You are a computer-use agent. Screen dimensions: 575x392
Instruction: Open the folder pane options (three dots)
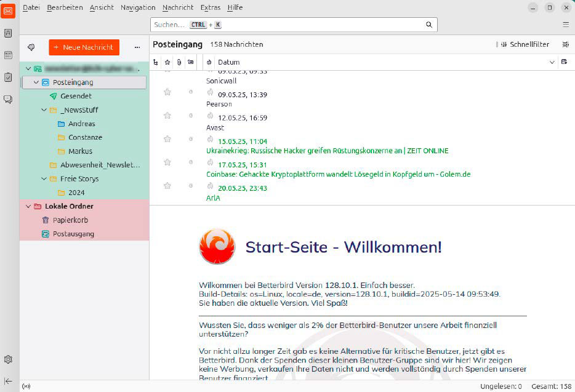click(137, 47)
